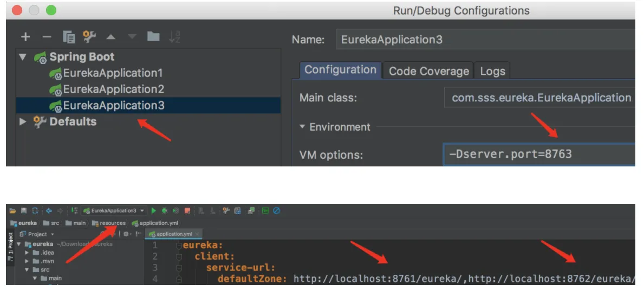
Task: Collapse the eureka project root
Action: [18, 244]
